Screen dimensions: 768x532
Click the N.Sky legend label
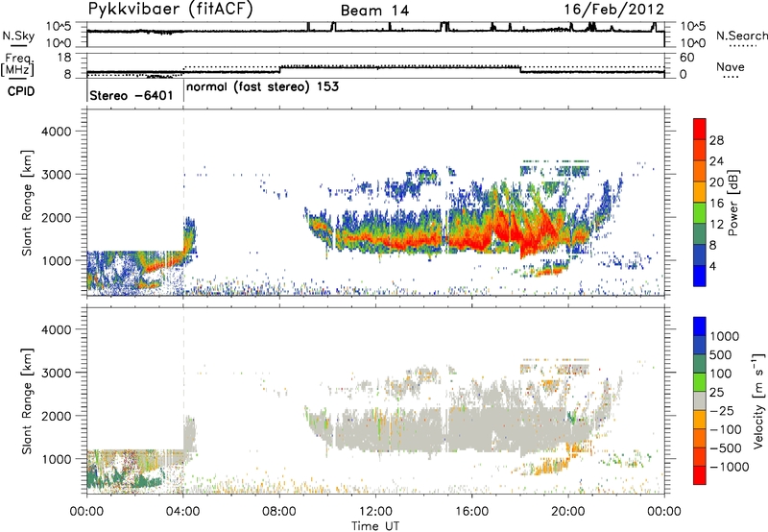click(x=18, y=36)
